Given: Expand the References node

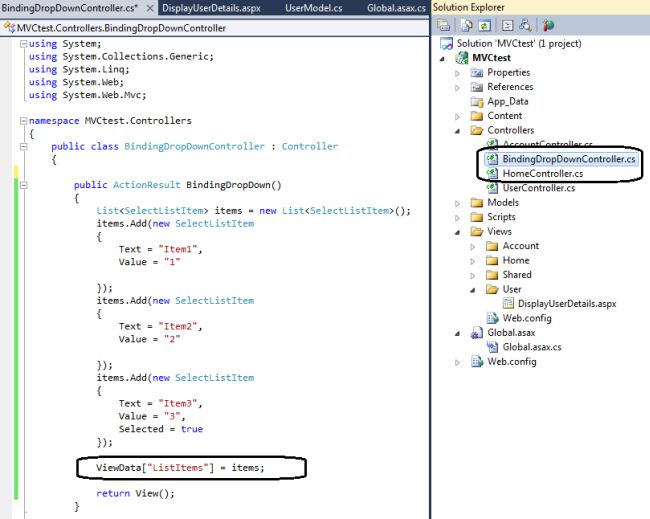Looking at the screenshot, I should 457,87.
